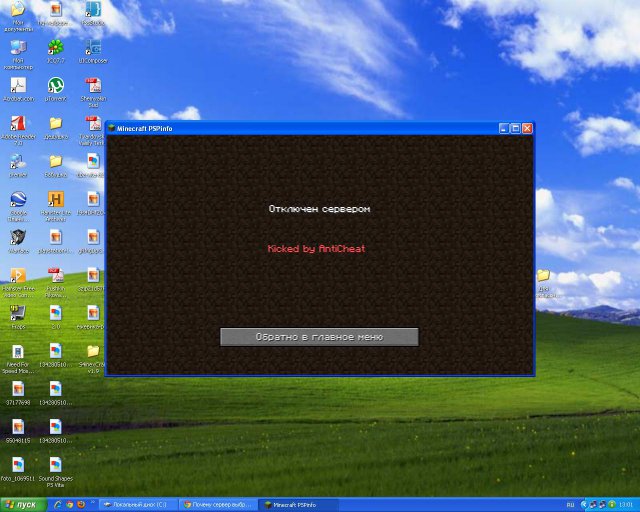
Task: Close the Minecraft PSPinfo window
Action: click(x=527, y=128)
